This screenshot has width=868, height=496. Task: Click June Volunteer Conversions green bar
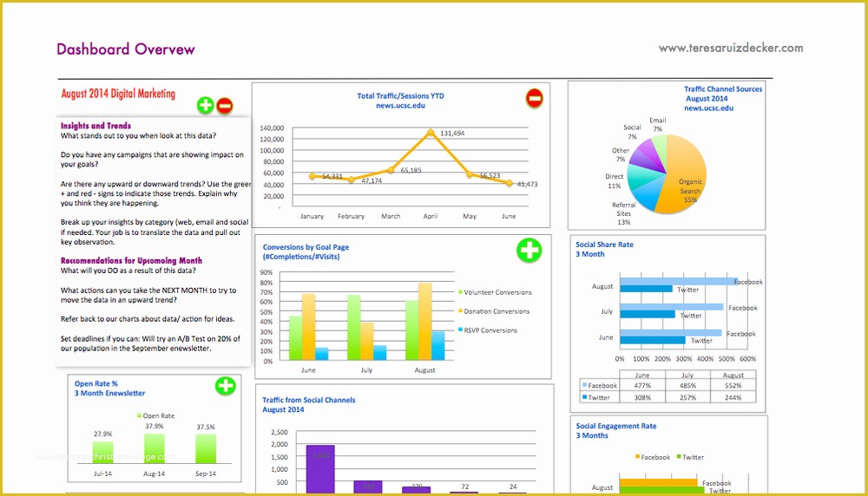point(296,338)
